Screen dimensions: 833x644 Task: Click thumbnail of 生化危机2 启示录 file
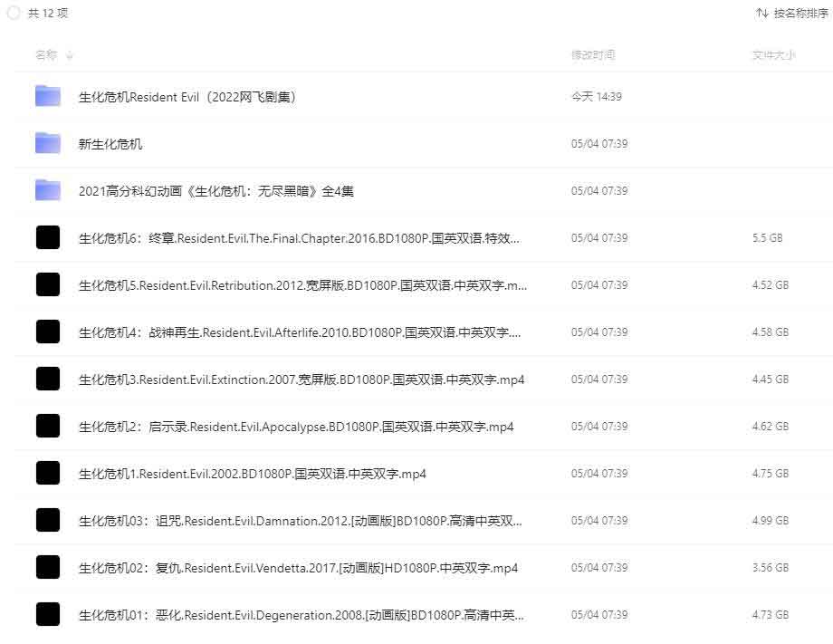pyautogui.click(x=48, y=426)
